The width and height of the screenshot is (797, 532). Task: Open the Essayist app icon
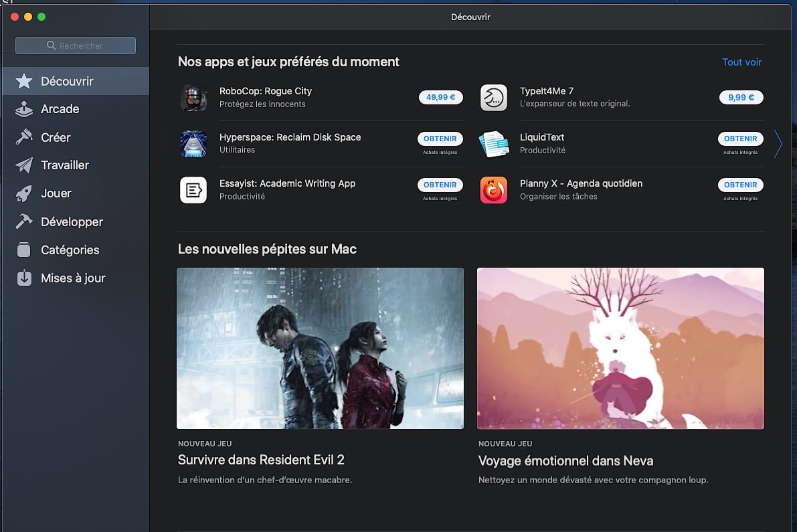pos(193,190)
